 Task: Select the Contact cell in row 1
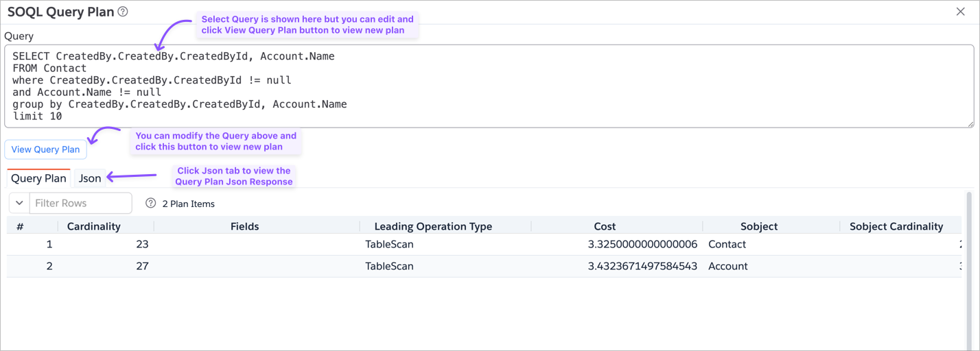727,244
